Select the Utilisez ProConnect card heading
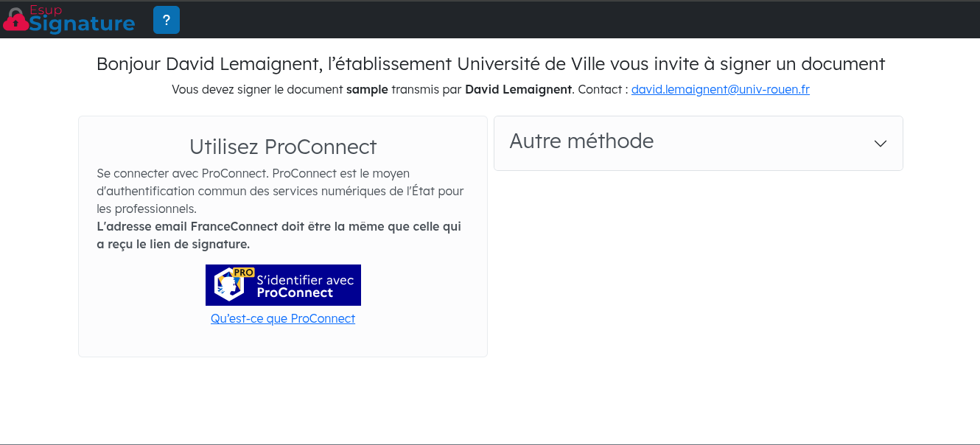The height and width of the screenshot is (445, 980). tap(283, 147)
